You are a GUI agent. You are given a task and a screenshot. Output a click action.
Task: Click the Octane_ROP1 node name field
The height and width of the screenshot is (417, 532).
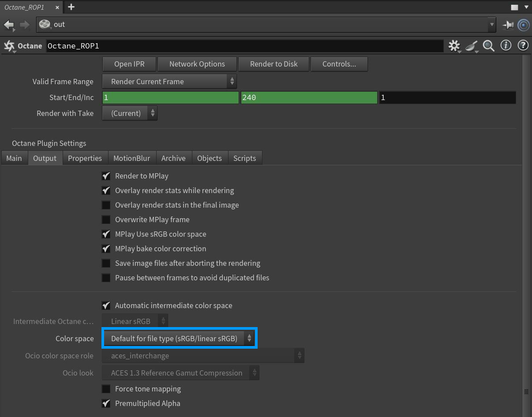244,46
